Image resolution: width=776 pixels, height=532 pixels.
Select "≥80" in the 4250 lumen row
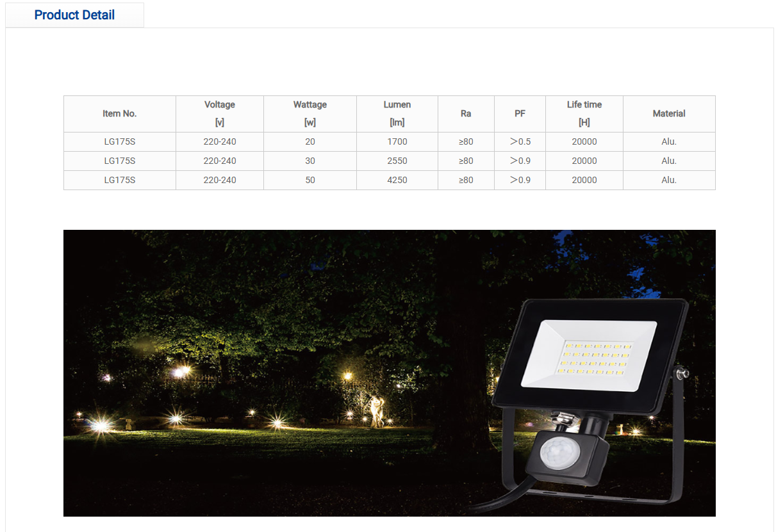coord(466,181)
